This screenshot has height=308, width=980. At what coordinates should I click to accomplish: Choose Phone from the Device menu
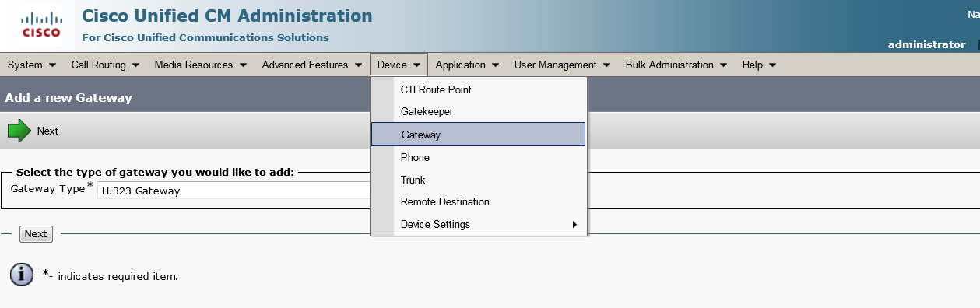point(478,157)
